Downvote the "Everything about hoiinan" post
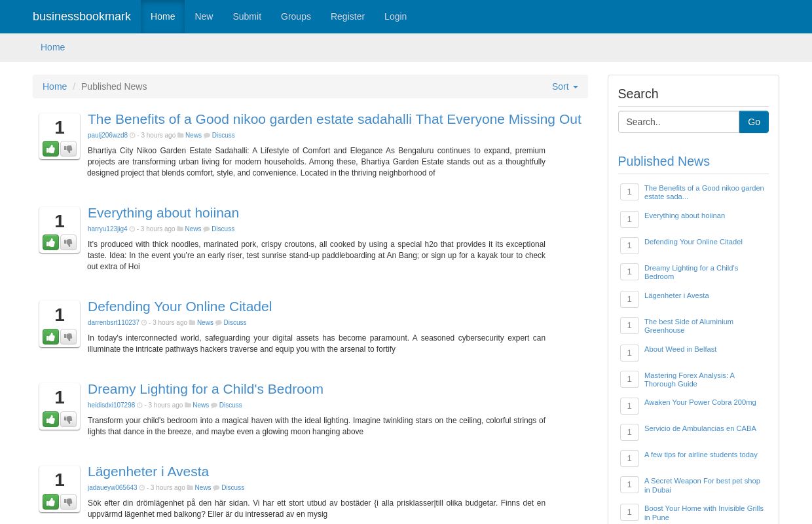The height and width of the screenshot is (524, 812). point(68,242)
